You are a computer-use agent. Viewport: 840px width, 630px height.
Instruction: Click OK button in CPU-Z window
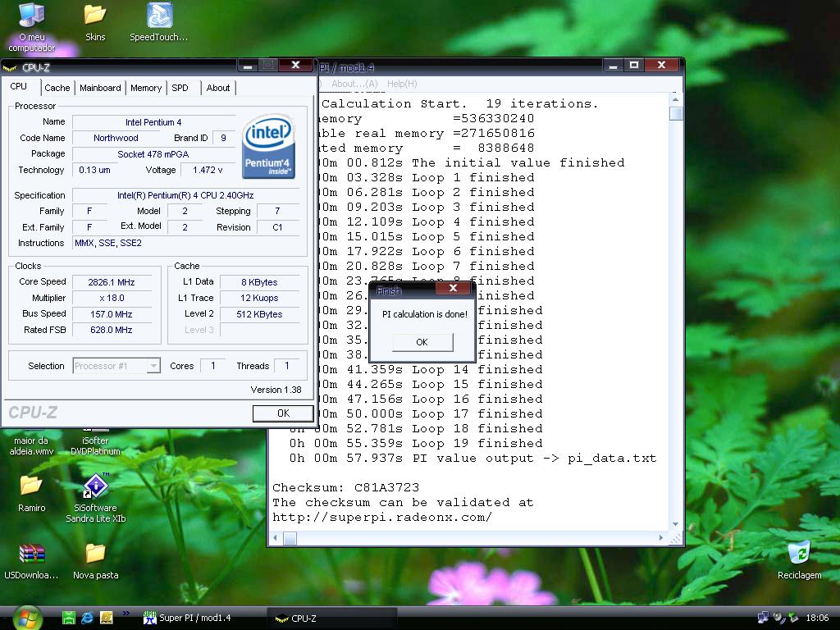(x=283, y=413)
